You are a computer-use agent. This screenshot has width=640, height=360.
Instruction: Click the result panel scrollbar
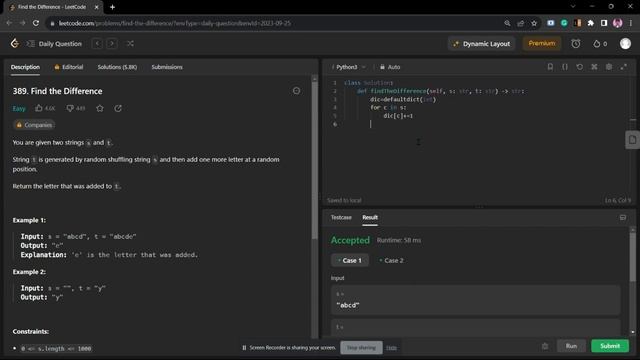pos(633,256)
